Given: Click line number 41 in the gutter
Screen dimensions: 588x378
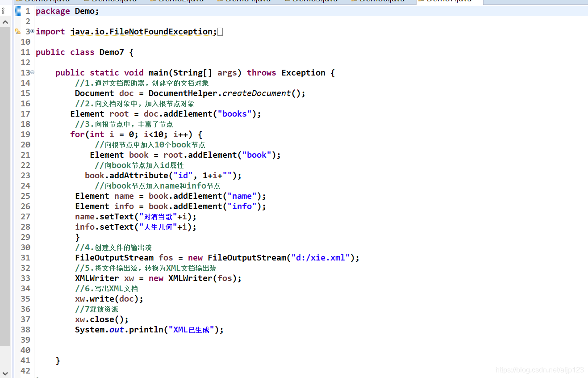Looking at the screenshot, I should [x=25, y=361].
